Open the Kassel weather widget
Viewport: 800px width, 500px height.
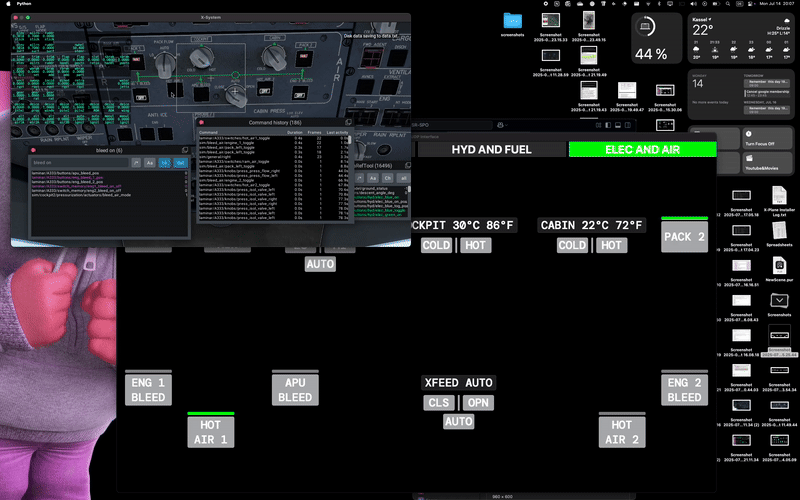[741, 38]
